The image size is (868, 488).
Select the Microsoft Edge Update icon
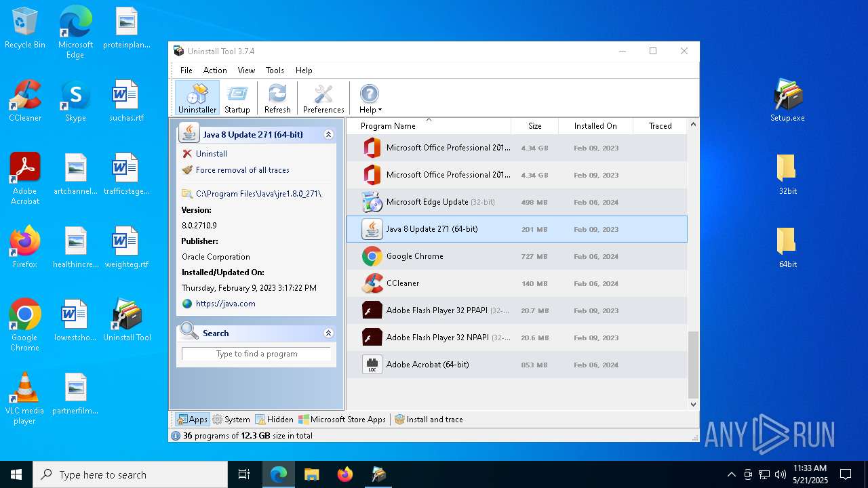[372, 202]
